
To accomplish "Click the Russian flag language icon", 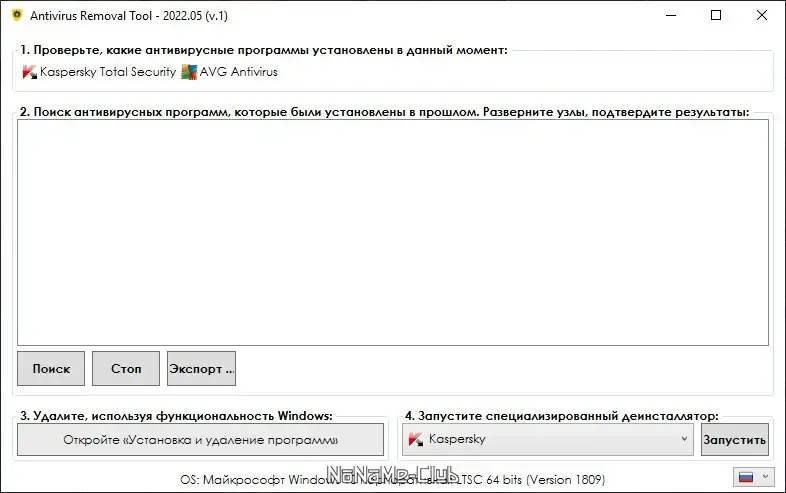I will [x=746, y=477].
